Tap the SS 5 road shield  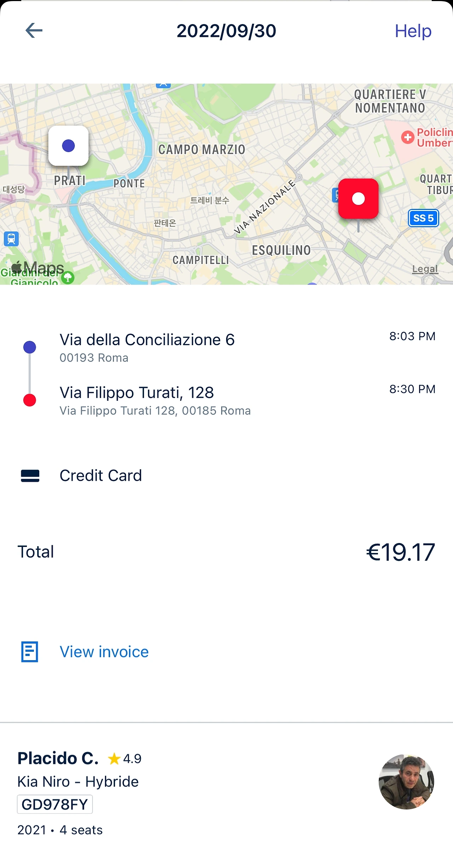coord(423,218)
